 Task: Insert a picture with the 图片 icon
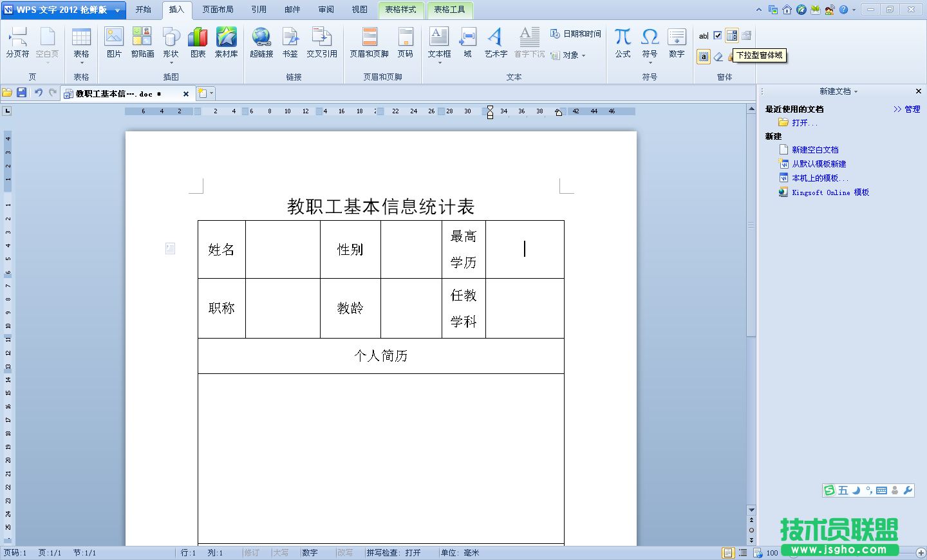tap(114, 42)
